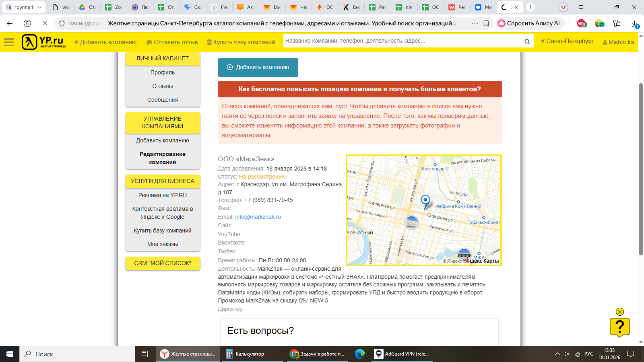Open the hamburger menu on YP.ru

coord(9,42)
